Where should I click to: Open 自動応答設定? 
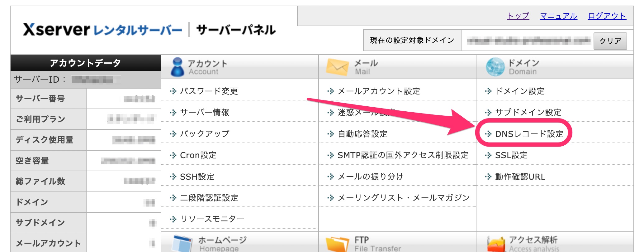click(362, 134)
